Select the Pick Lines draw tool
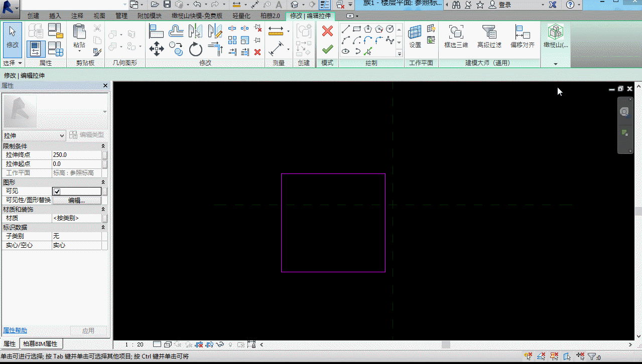This screenshot has height=364, width=642. pyautogui.click(x=368, y=51)
